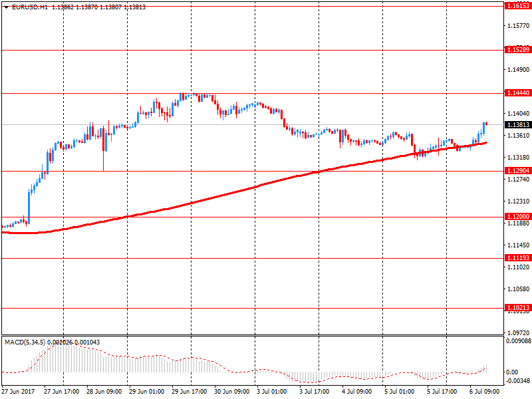
Task: Click the 4 Jul 09:00 time label
Action: tap(356, 391)
